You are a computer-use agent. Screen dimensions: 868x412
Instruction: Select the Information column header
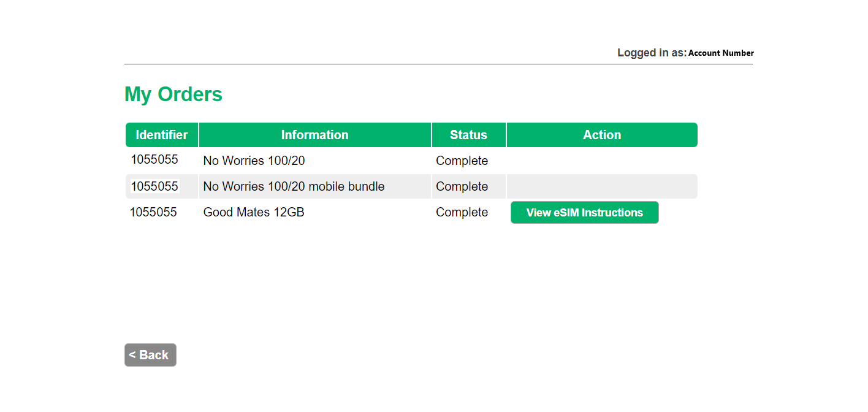click(x=314, y=135)
